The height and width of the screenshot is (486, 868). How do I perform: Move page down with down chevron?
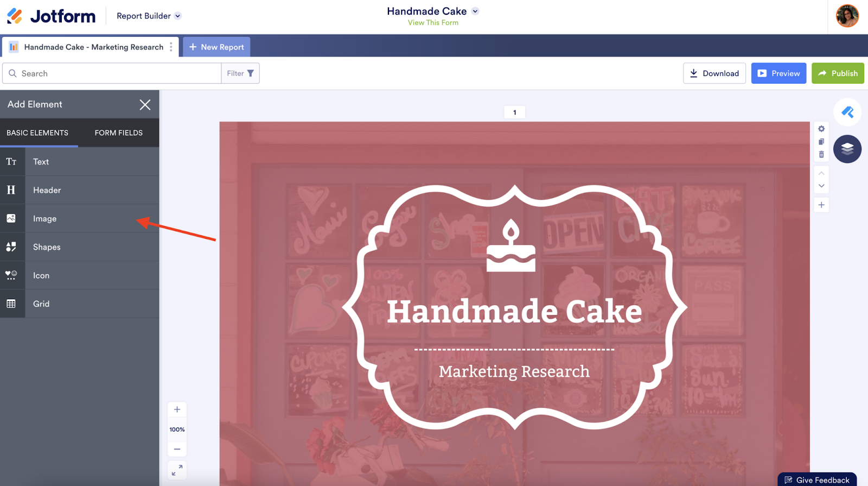pos(821,186)
